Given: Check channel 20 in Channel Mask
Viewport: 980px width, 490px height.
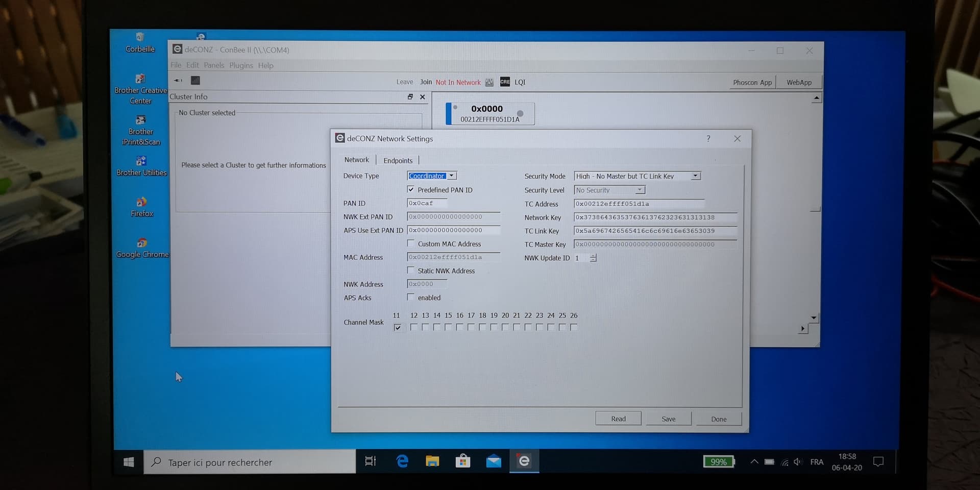Looking at the screenshot, I should 505,327.
